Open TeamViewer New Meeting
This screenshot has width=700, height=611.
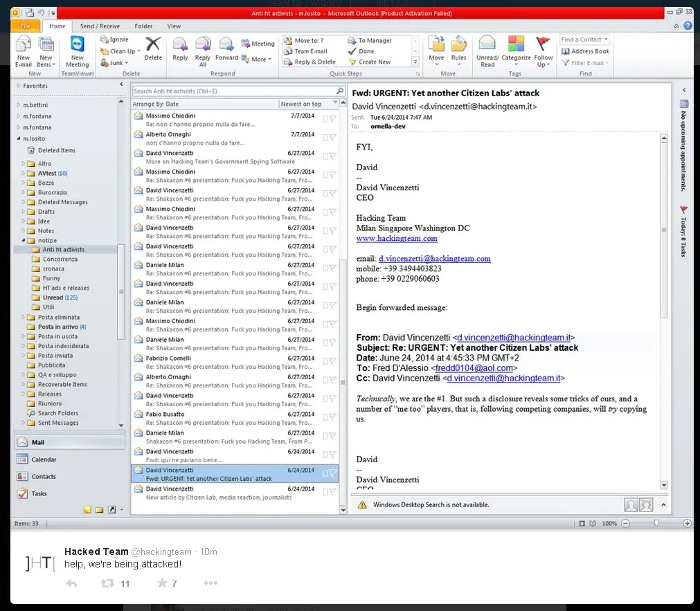[78, 44]
